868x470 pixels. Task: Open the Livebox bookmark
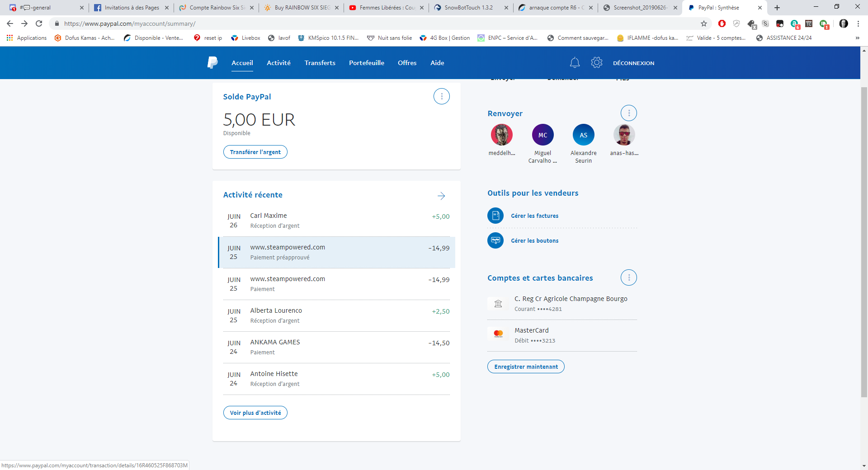coord(246,38)
